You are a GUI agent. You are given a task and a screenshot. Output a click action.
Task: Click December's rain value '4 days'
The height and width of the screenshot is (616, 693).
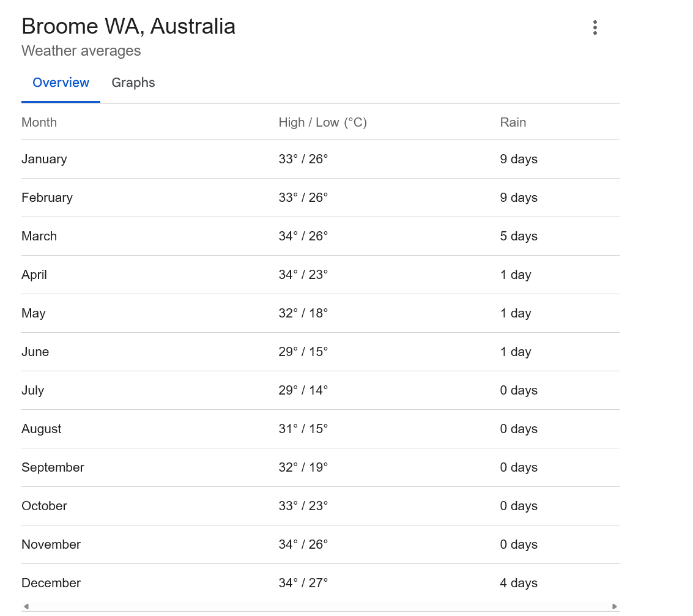(x=519, y=583)
